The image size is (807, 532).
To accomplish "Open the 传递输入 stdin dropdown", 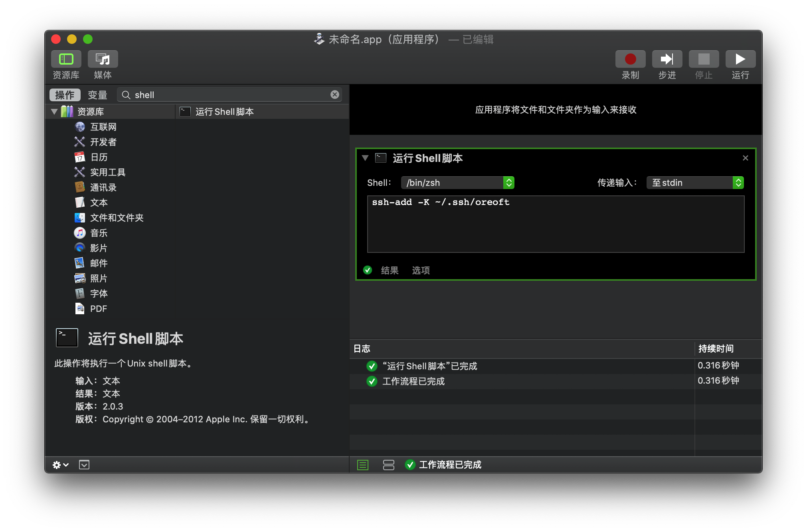I will coord(695,183).
